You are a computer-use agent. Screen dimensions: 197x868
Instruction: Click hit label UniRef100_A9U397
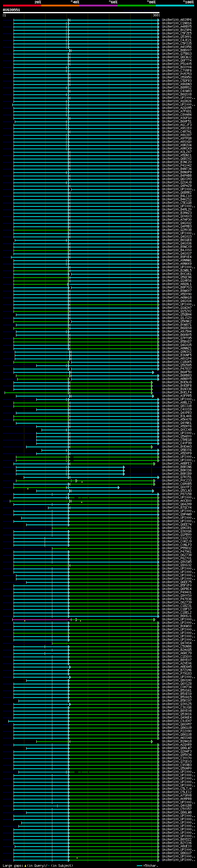coord(177,135)
